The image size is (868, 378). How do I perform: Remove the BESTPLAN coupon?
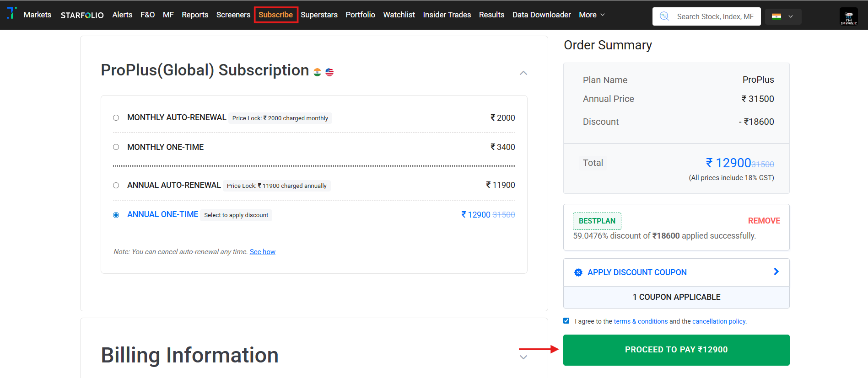764,221
